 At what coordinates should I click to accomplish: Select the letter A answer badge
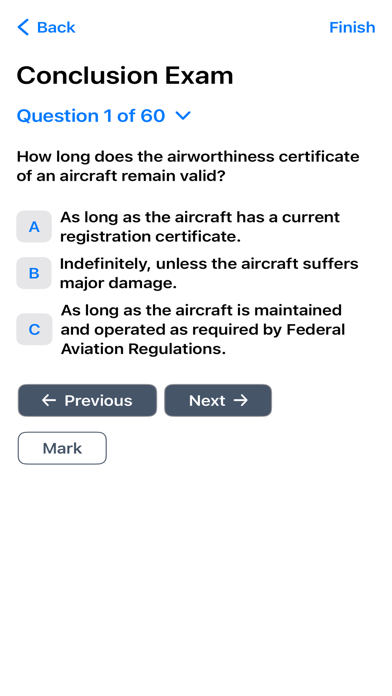34,227
